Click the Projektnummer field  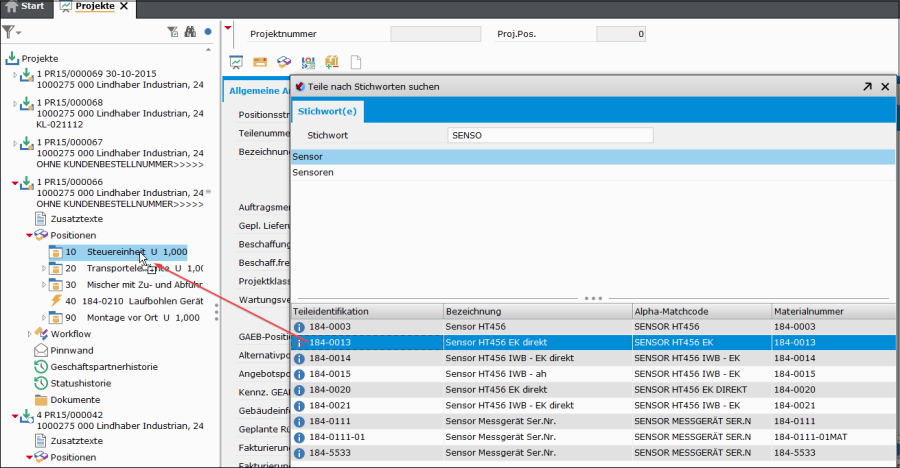click(x=436, y=34)
